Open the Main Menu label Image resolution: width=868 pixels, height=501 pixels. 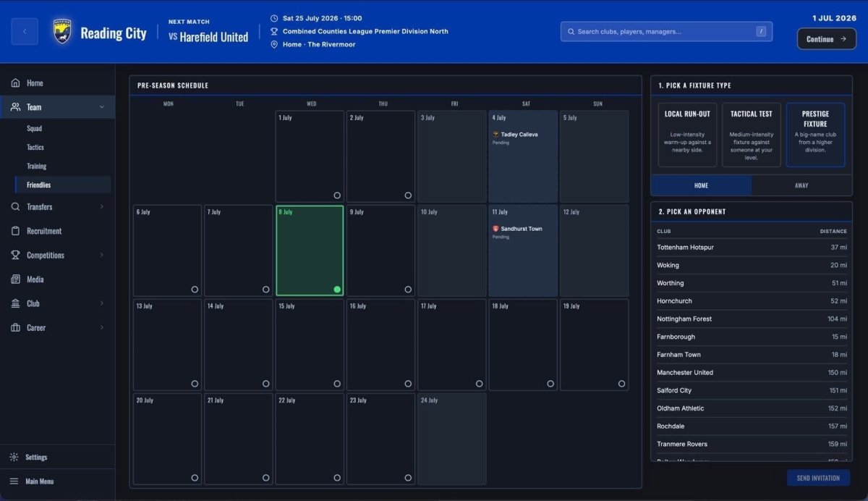click(x=40, y=481)
